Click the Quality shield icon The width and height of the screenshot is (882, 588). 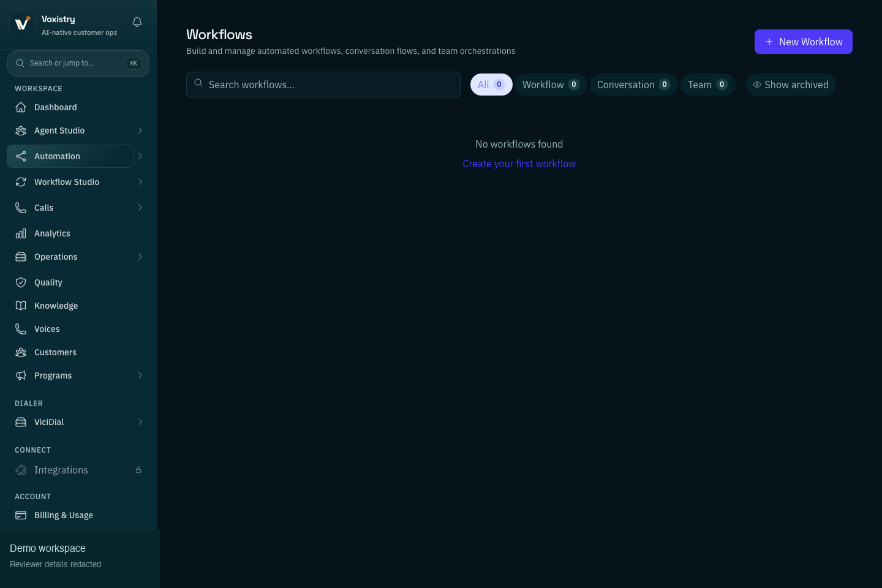21,282
